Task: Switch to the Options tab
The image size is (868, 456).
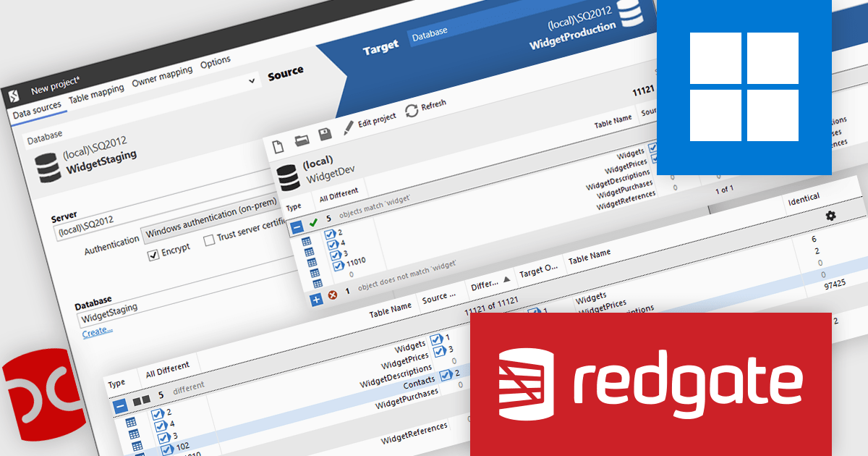Action: [x=216, y=62]
